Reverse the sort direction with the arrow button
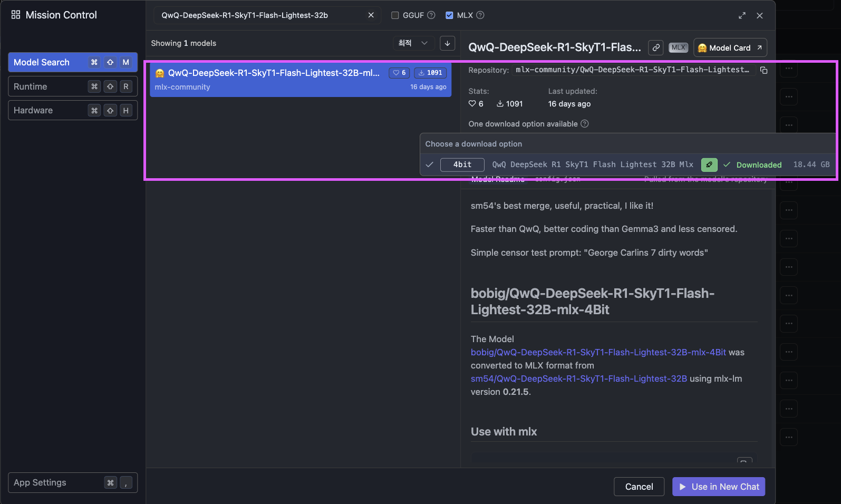Image resolution: width=841 pixels, height=504 pixels. [x=447, y=43]
